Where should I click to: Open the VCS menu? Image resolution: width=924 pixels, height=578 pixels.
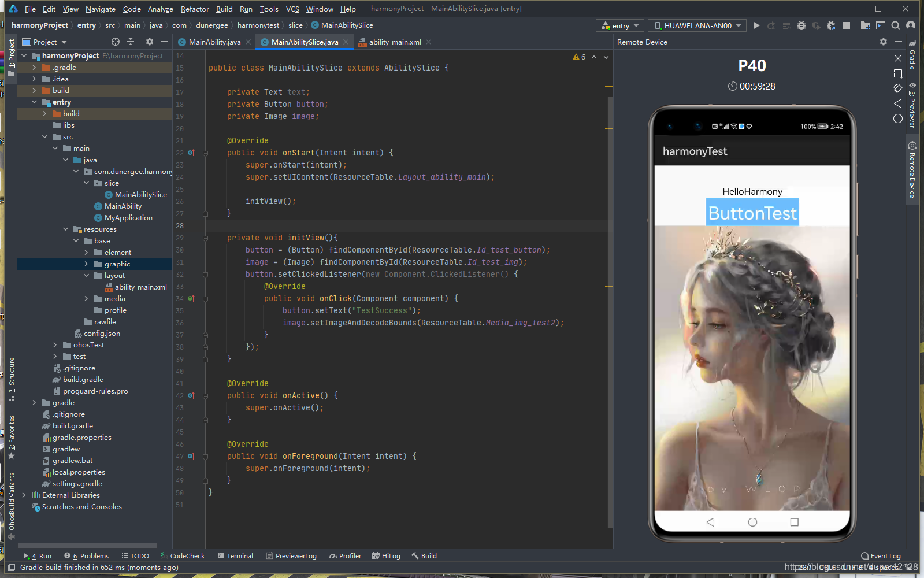pyautogui.click(x=292, y=9)
